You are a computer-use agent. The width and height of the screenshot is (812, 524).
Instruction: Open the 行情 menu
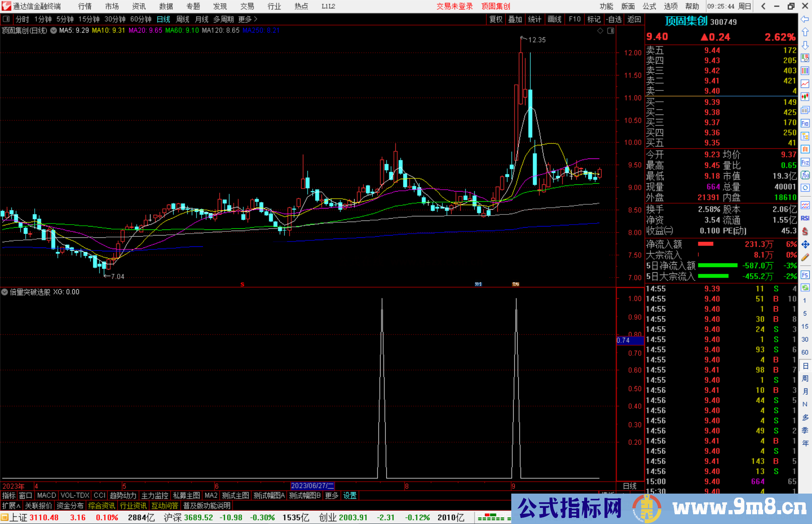point(85,6)
